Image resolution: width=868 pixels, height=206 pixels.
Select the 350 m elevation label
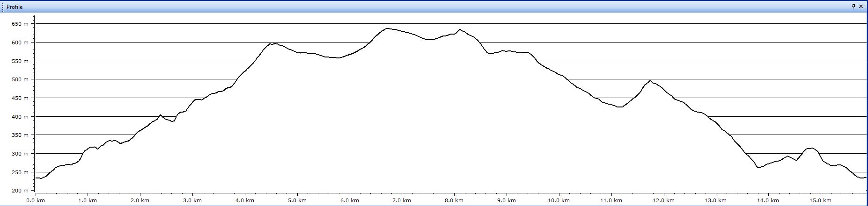pyautogui.click(x=20, y=135)
